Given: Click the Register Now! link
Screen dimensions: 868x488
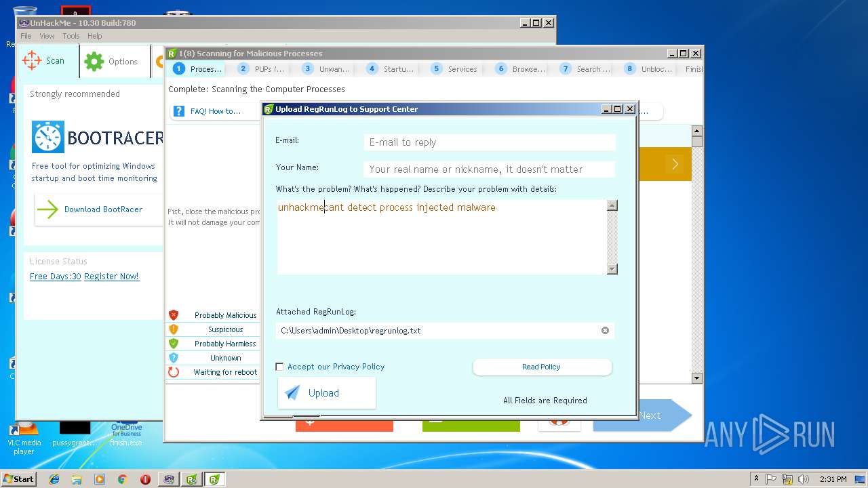Looking at the screenshot, I should [x=111, y=277].
